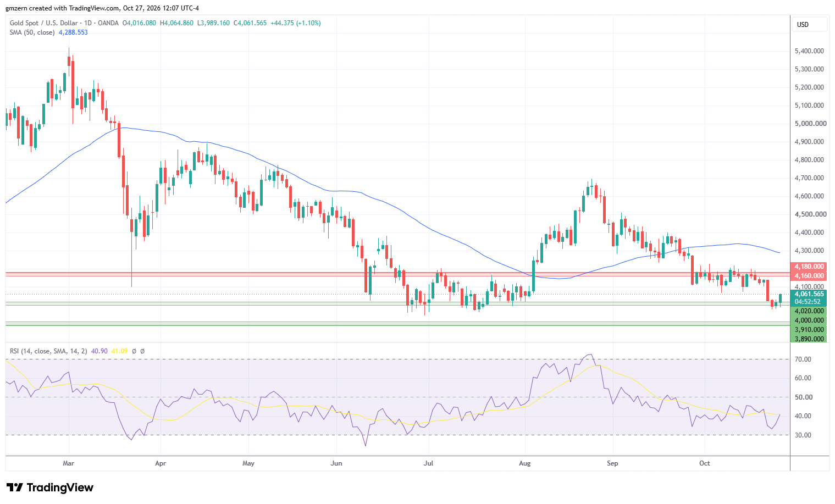Image resolution: width=835 pixels, height=504 pixels.
Task: Select the green 4,020.000 support price label
Action: [809, 311]
